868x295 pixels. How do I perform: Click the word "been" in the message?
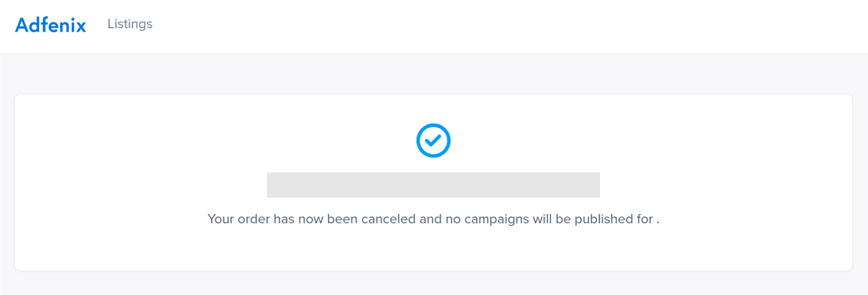point(342,219)
